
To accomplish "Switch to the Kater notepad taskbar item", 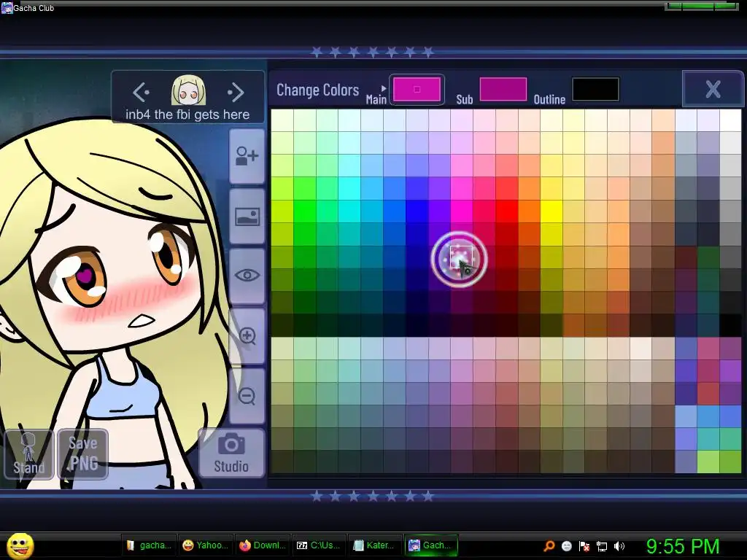I will pos(376,545).
